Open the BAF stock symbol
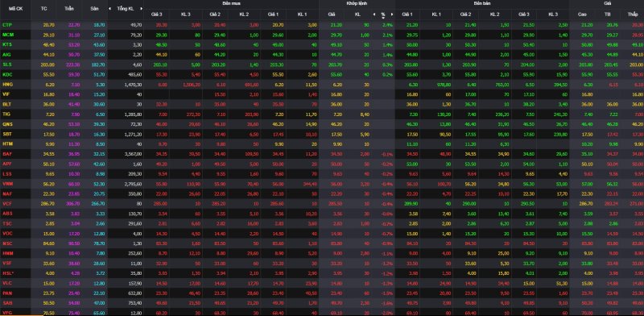This screenshot has width=644, height=316. click(x=6, y=153)
